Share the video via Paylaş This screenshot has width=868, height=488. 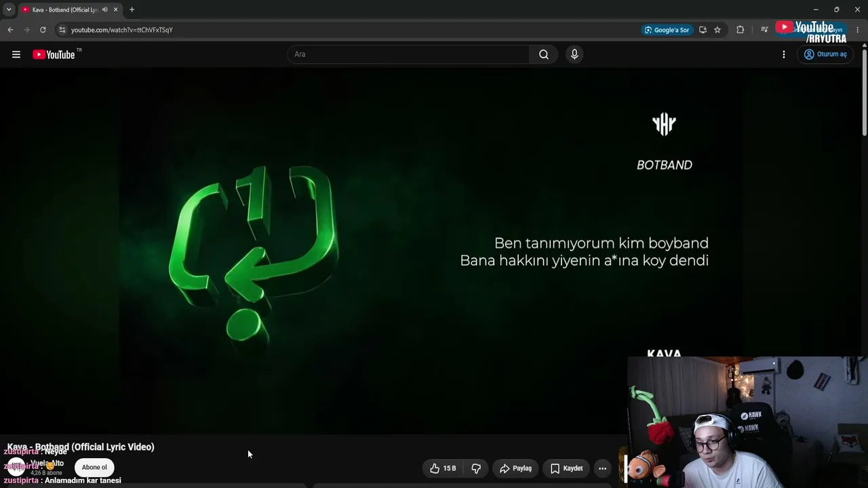pos(515,468)
